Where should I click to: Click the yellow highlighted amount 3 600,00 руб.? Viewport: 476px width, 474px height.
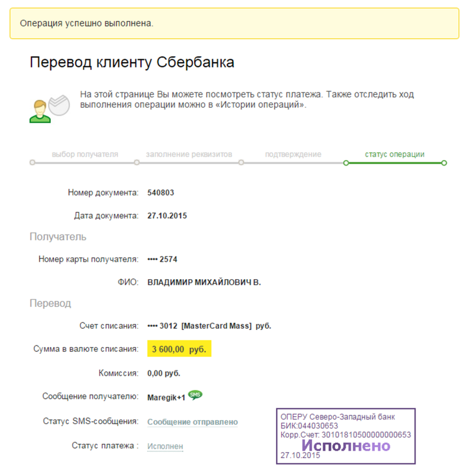(x=179, y=350)
